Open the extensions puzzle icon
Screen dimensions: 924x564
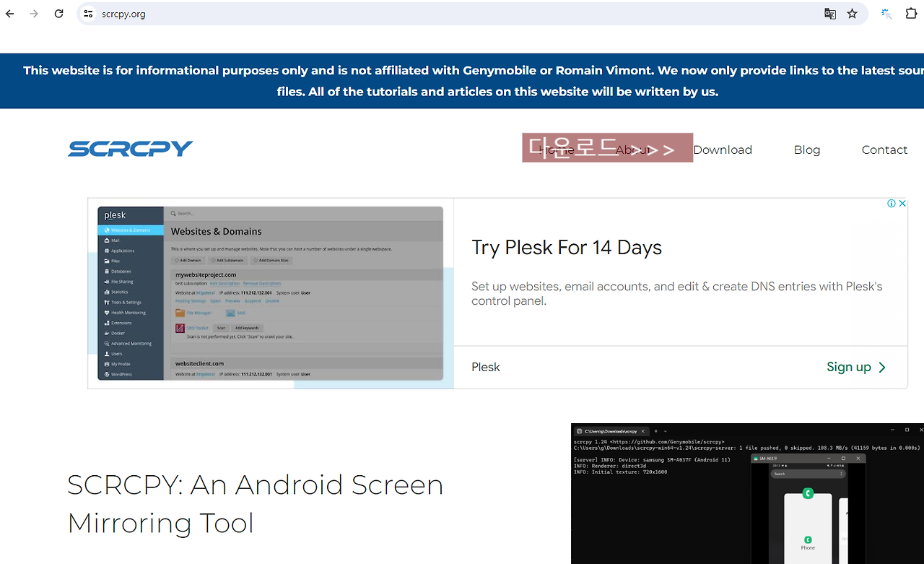911,14
